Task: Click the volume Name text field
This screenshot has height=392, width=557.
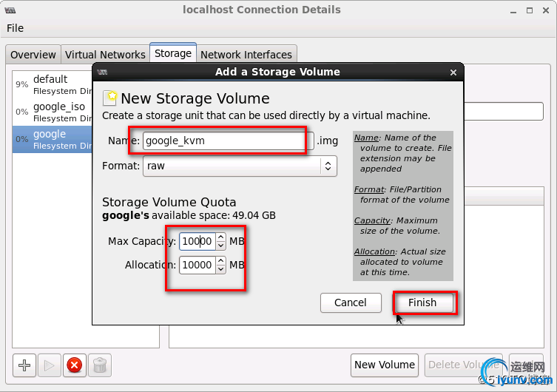Action: coord(223,140)
